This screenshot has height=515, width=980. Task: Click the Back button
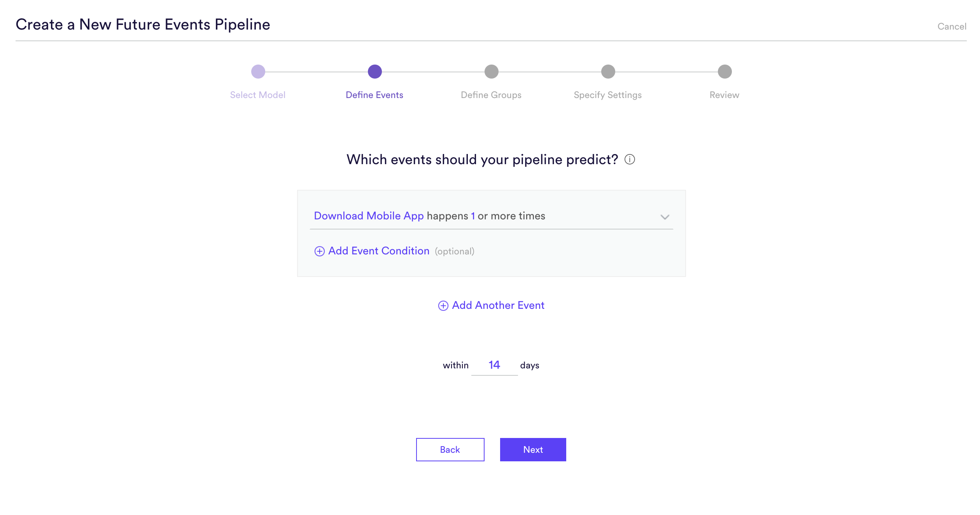450,450
